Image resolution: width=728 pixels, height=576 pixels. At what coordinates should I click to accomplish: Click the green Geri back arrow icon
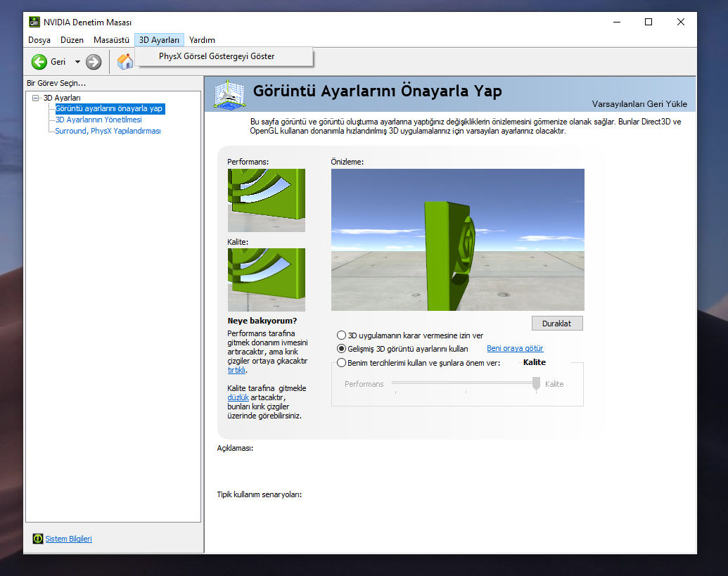[x=39, y=62]
